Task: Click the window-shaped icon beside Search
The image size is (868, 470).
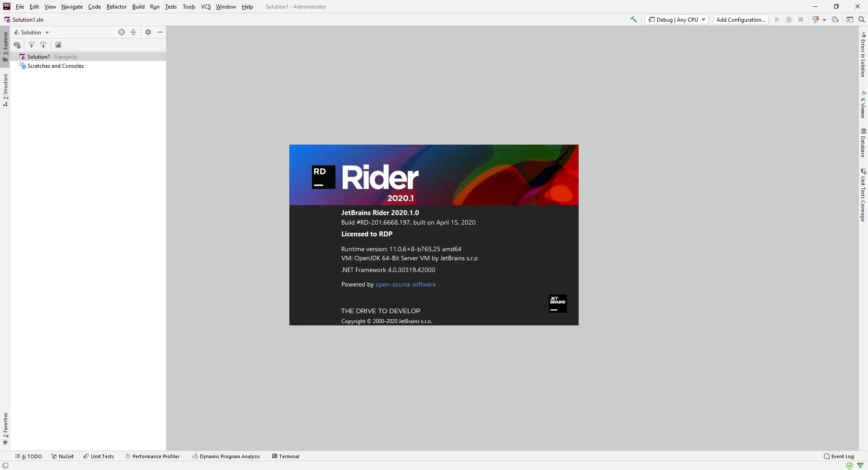Action: click(x=850, y=19)
